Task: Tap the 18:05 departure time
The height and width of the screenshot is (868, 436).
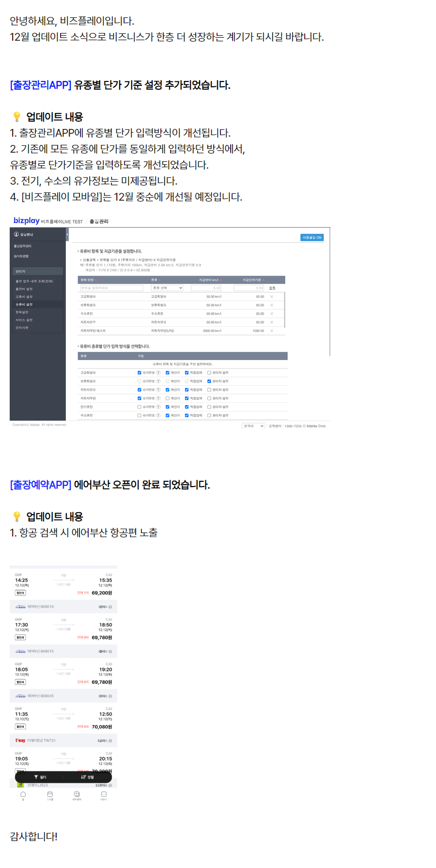Action: (21, 669)
